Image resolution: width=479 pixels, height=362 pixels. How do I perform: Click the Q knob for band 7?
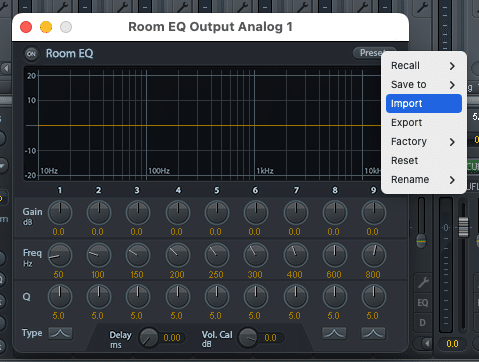click(x=296, y=297)
